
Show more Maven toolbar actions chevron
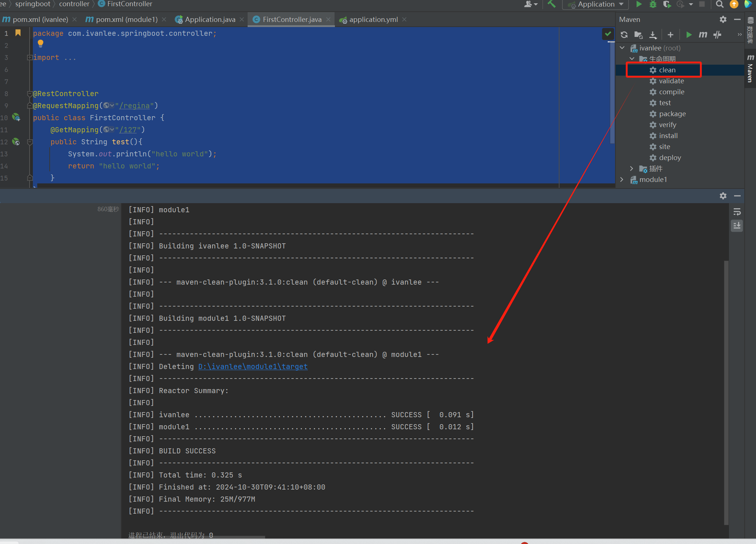(x=740, y=35)
